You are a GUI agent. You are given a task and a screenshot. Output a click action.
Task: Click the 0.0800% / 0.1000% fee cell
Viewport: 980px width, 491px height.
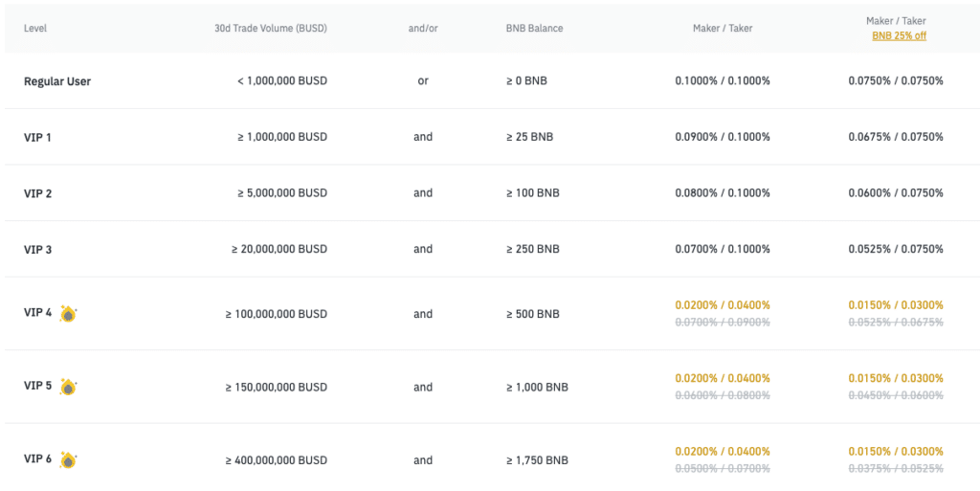(723, 193)
